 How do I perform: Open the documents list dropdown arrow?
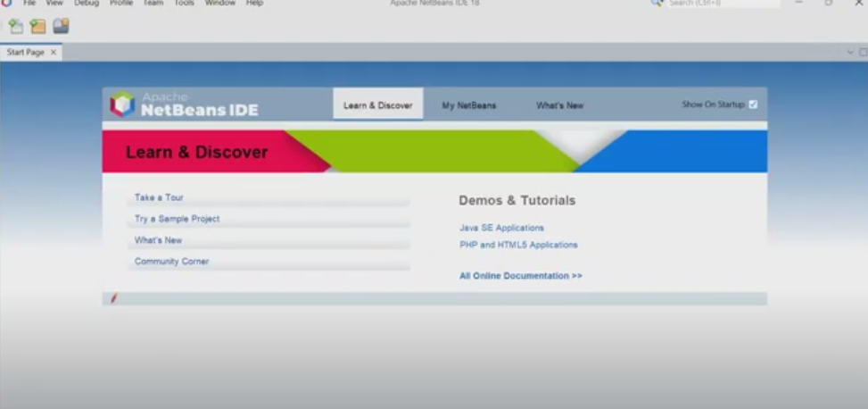(851, 52)
